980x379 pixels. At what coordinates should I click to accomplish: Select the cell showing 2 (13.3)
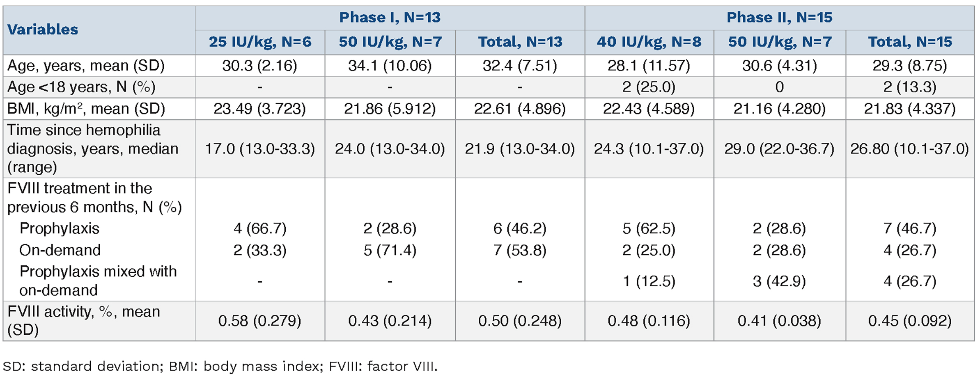coord(910,87)
